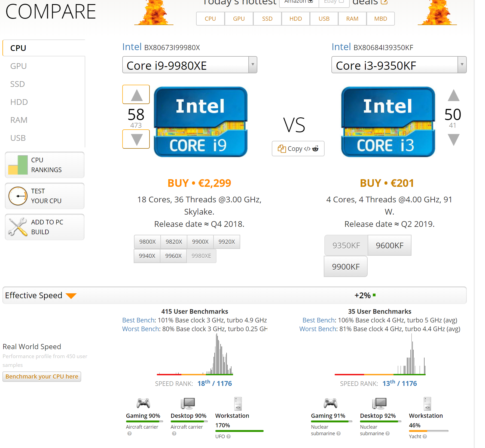Click the help icon next to UFO
This screenshot has height=448, width=485.
pos(228,436)
